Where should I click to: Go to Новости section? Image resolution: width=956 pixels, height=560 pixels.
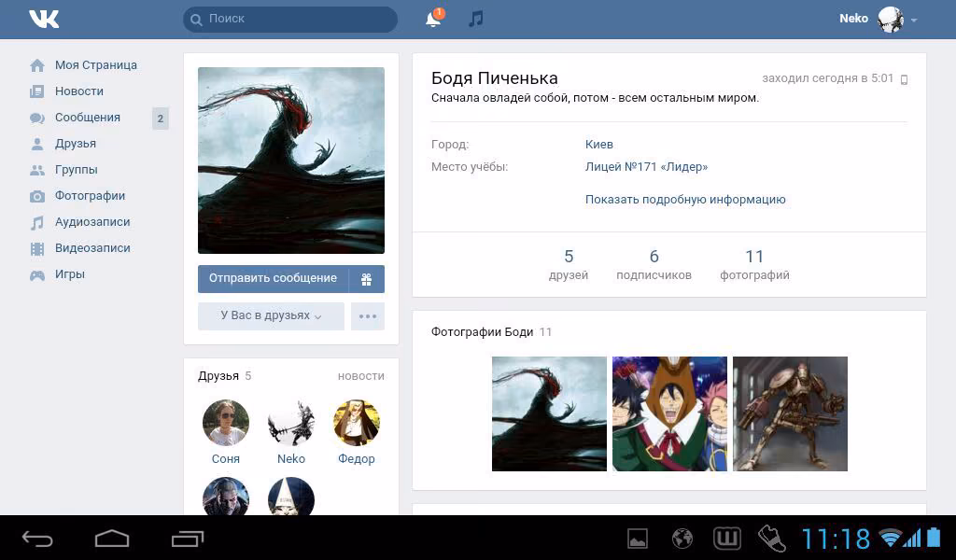(79, 91)
